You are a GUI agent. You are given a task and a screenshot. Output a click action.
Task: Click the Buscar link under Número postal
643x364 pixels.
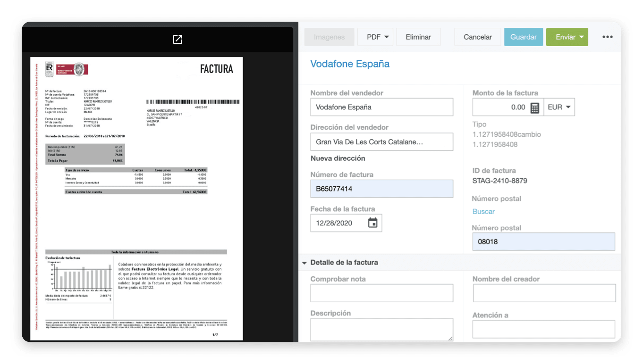tap(483, 212)
